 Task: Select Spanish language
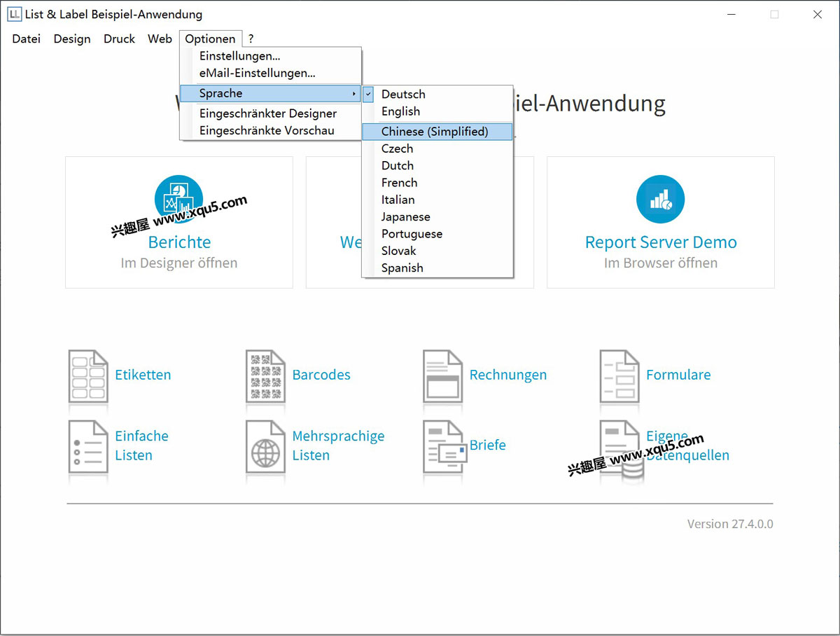click(437, 268)
